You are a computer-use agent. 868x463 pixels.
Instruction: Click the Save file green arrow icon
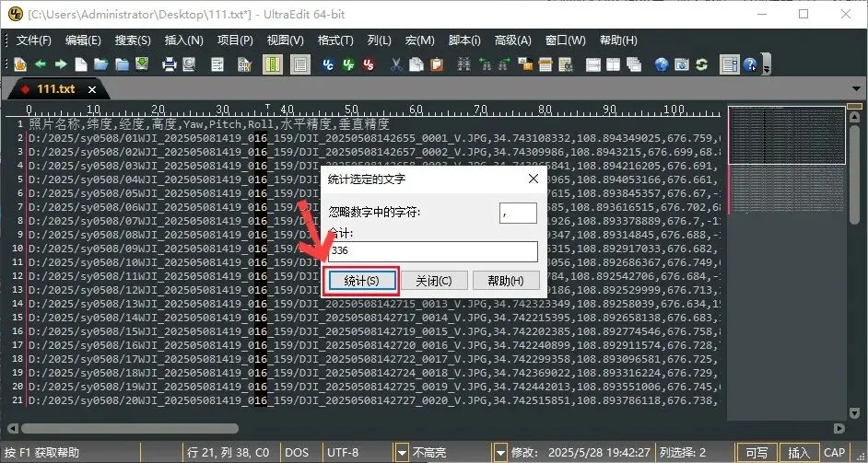[142, 64]
